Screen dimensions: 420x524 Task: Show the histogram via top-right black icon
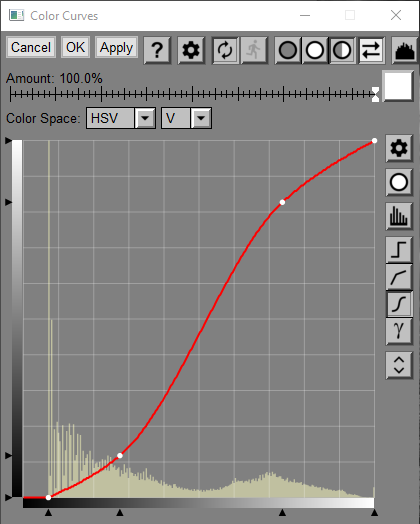tap(405, 50)
